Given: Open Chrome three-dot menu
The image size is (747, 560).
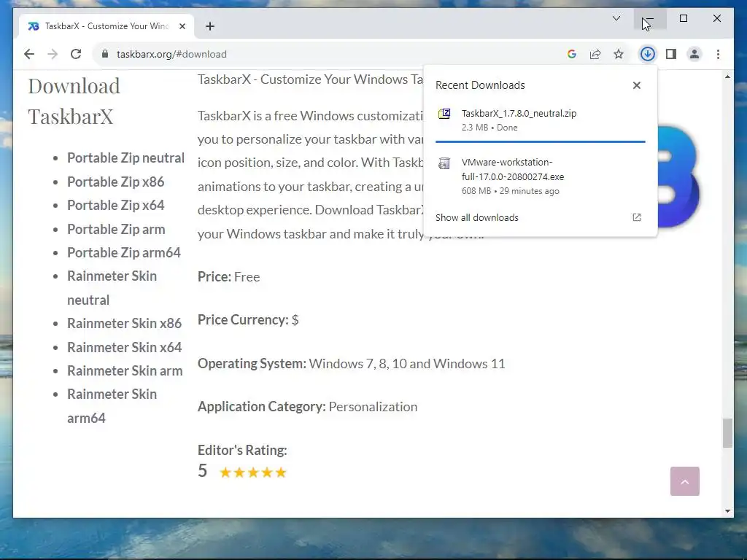Looking at the screenshot, I should coord(718,54).
